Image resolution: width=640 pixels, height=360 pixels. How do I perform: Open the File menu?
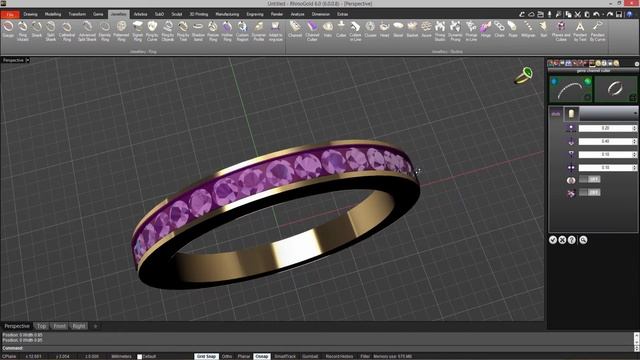coord(10,15)
